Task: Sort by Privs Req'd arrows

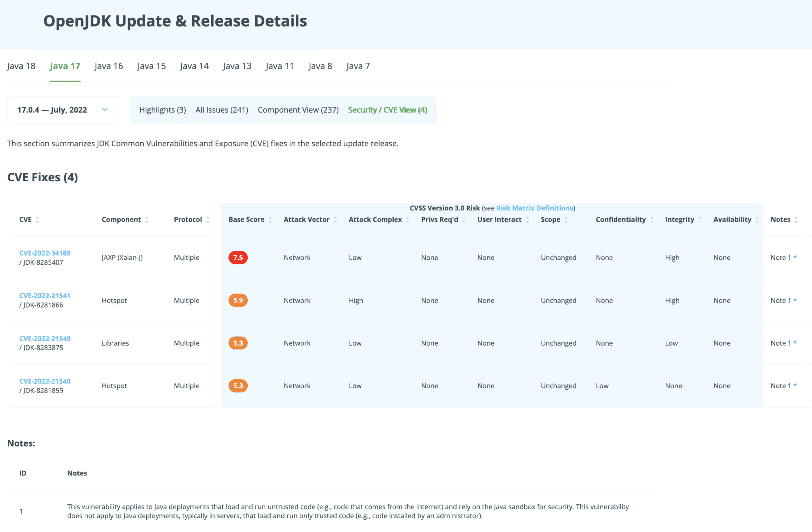Action: (x=464, y=220)
